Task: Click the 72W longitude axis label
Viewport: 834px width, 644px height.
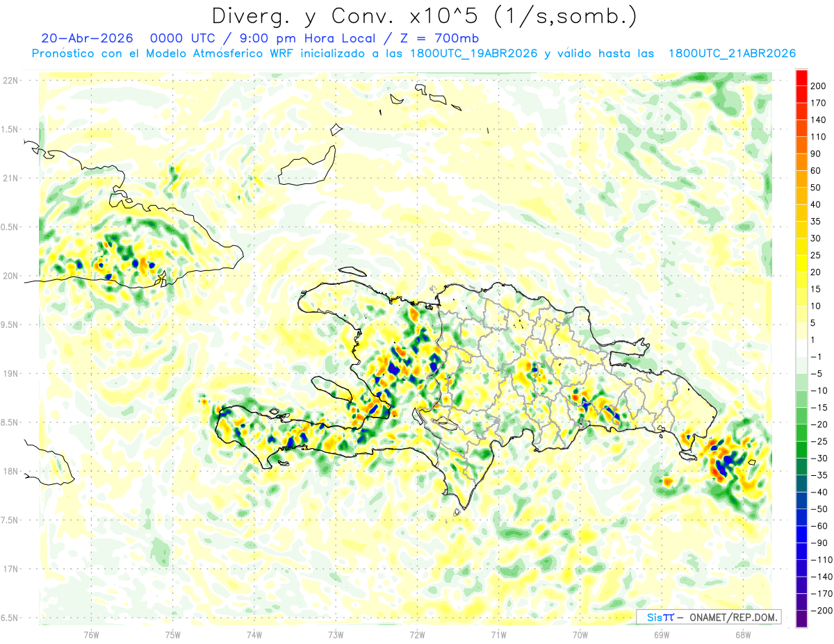Action: point(417,633)
